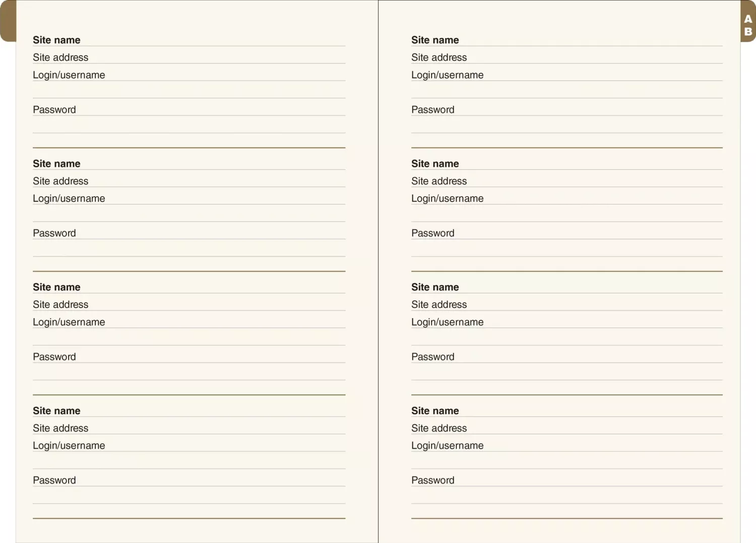
Task: Click "Site address" in right page's last entry
Action: 439,428
